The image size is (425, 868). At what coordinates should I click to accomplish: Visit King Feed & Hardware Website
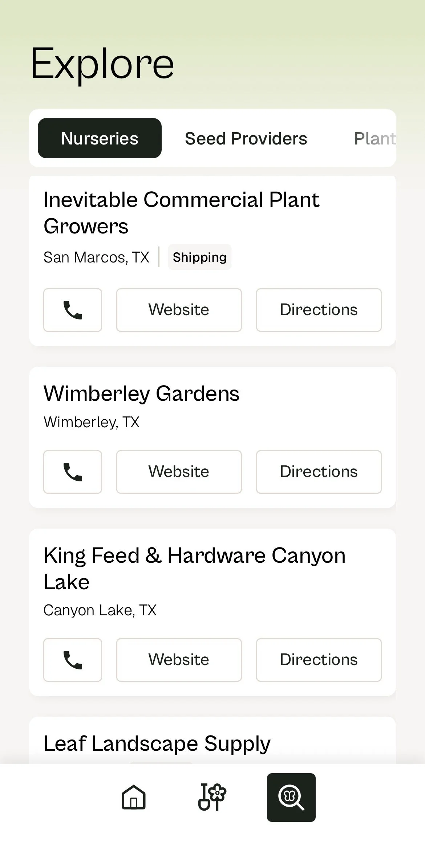pos(179,660)
